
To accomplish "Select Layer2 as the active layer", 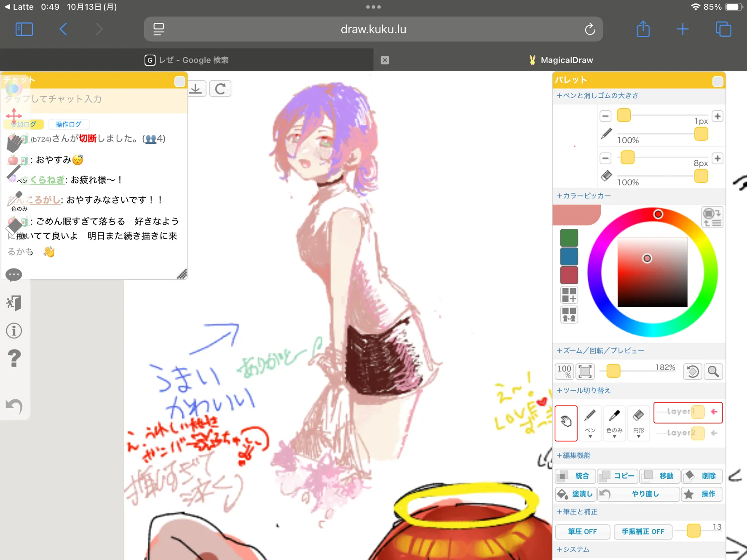I will 688,433.
